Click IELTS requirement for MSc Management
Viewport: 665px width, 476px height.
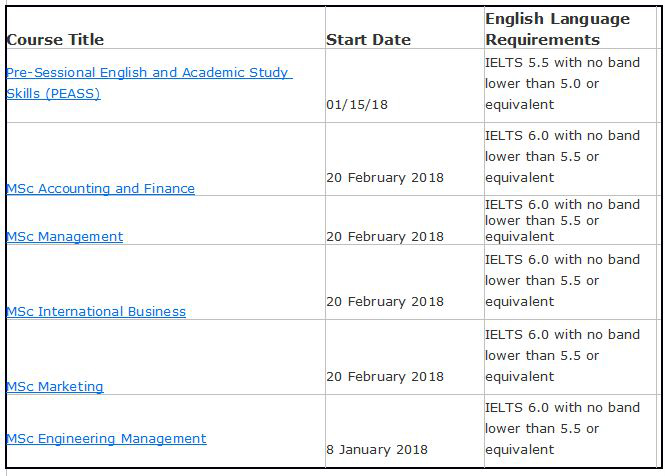[562, 220]
